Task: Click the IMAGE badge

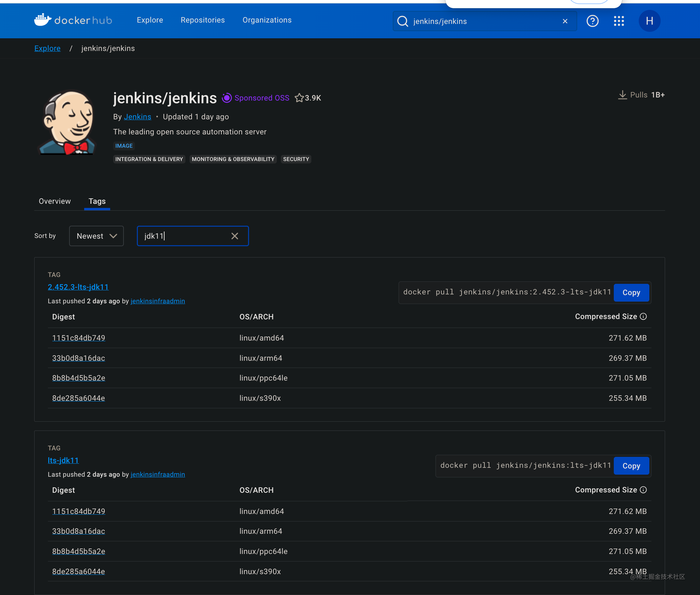Action: (124, 146)
